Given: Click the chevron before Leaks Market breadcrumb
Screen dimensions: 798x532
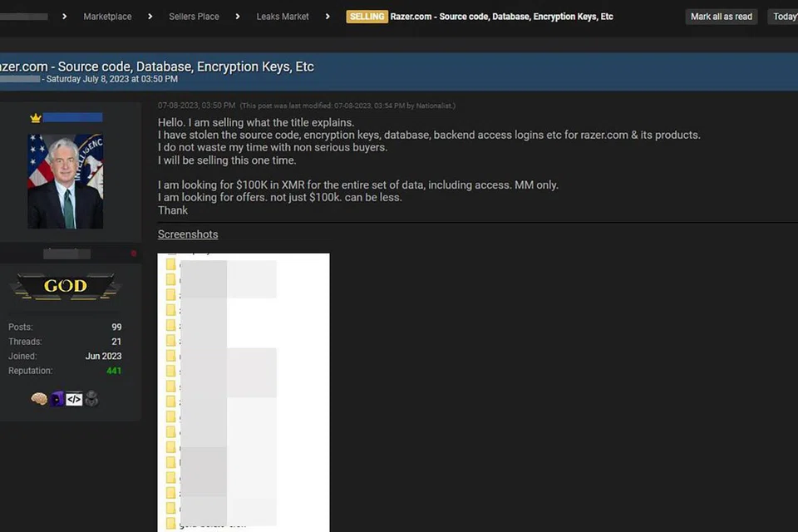Looking at the screenshot, I should [238, 17].
